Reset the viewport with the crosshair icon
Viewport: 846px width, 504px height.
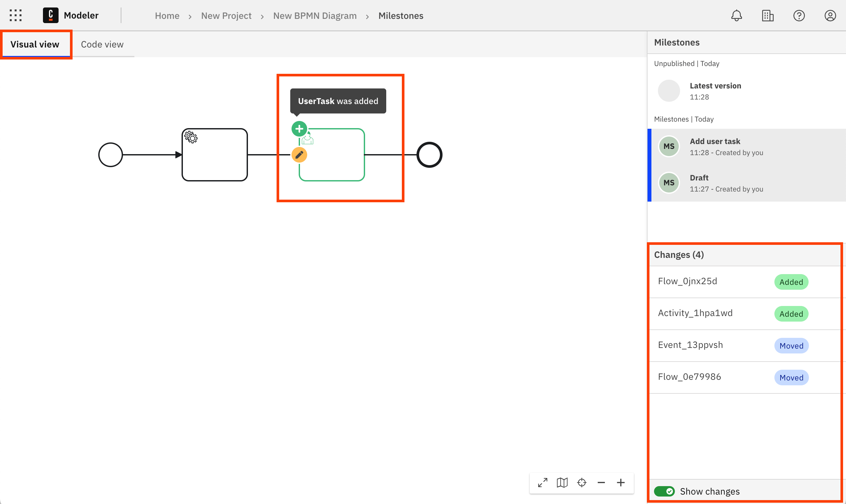[582, 482]
